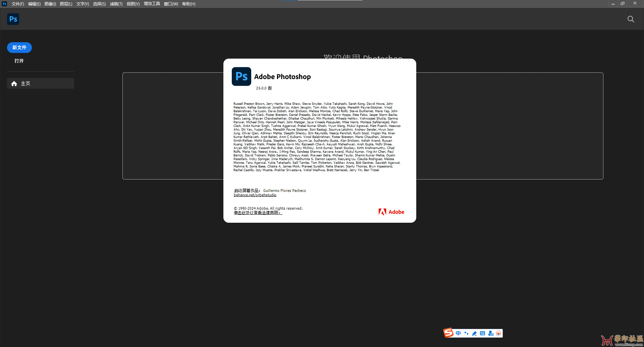Click the Adobe logo in About dialog
This screenshot has width=644, height=347.
click(x=391, y=212)
